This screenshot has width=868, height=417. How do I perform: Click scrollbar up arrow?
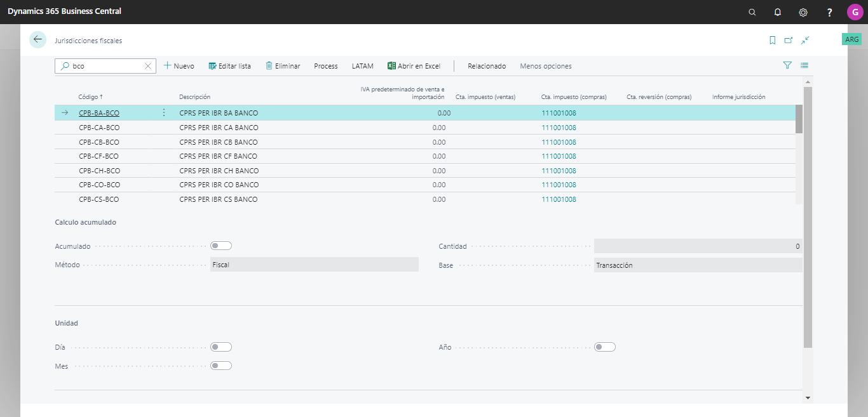point(808,82)
